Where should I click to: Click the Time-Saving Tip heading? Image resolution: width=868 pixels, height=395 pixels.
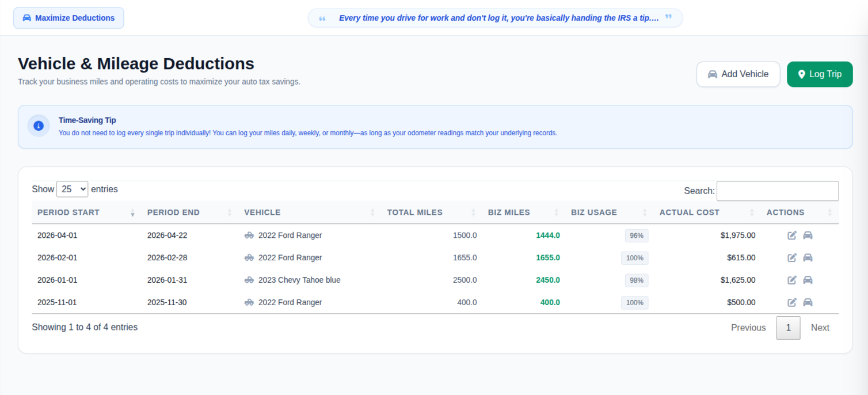pos(87,120)
